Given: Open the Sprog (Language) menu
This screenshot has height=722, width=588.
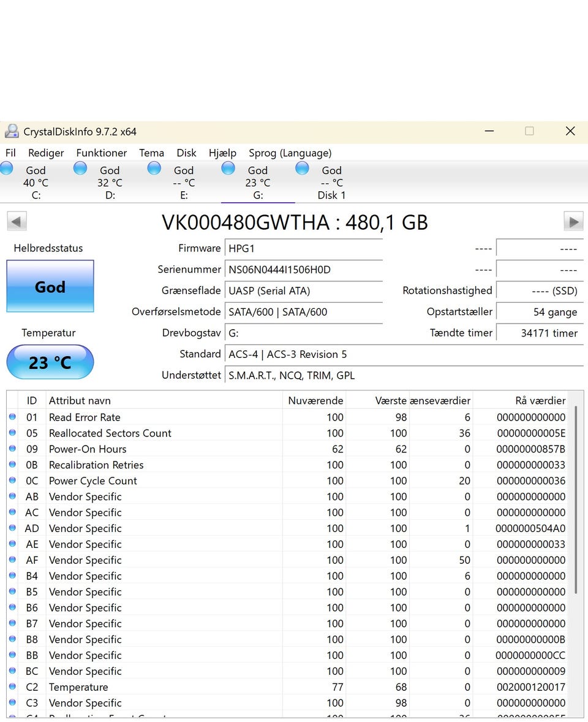Looking at the screenshot, I should (290, 153).
